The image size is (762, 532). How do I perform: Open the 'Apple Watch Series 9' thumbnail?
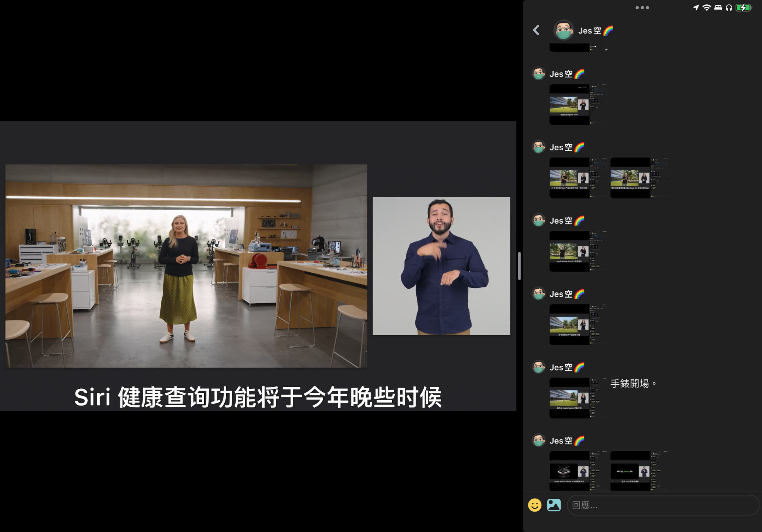coord(579,471)
